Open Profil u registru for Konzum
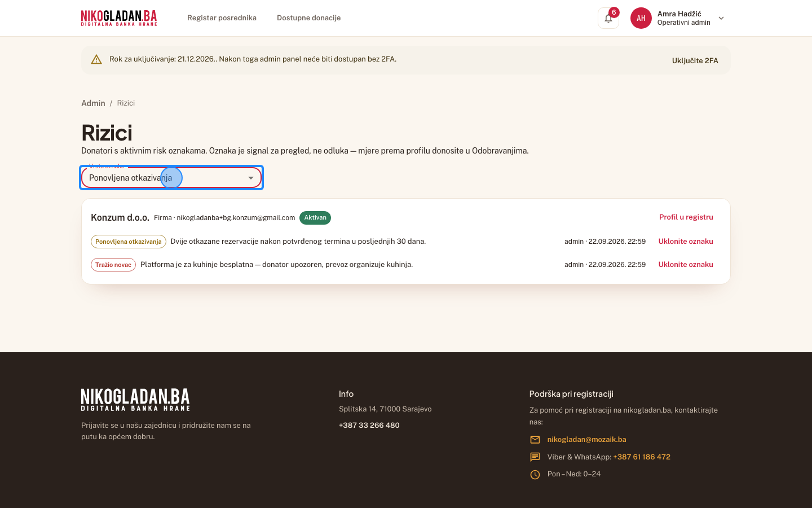The height and width of the screenshot is (508, 812). pyautogui.click(x=686, y=217)
